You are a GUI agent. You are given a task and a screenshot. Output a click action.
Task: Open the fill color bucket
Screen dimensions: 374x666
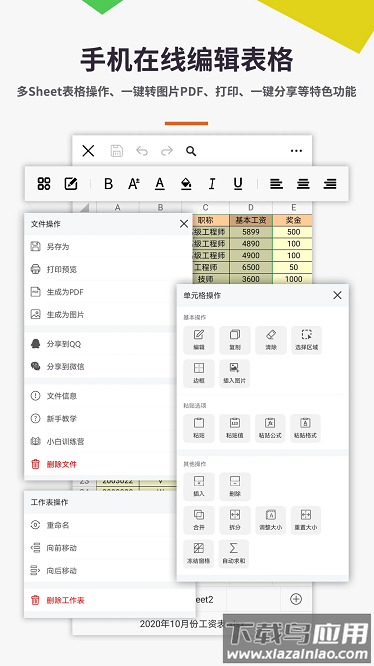click(x=186, y=183)
